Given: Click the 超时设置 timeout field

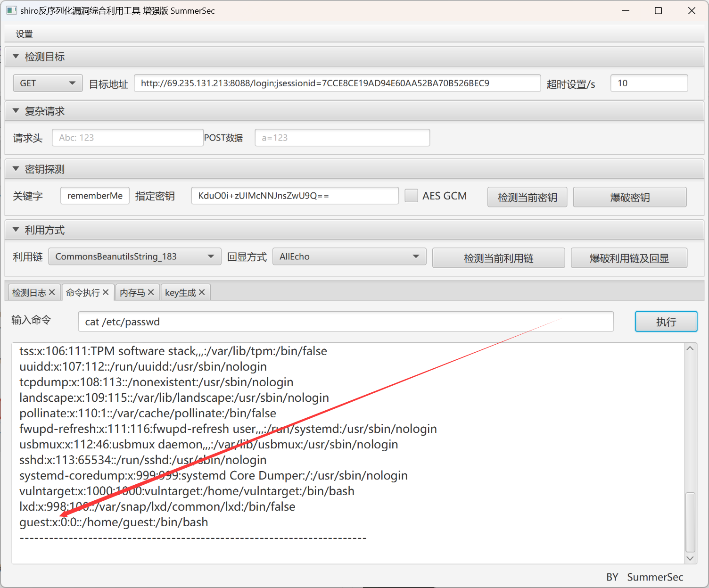Looking at the screenshot, I should pyautogui.click(x=649, y=83).
